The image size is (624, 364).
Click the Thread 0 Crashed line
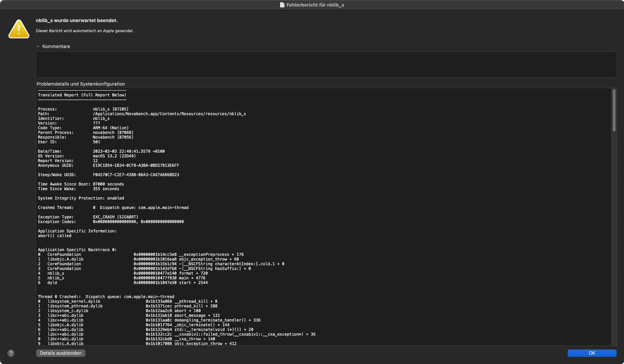click(106, 297)
